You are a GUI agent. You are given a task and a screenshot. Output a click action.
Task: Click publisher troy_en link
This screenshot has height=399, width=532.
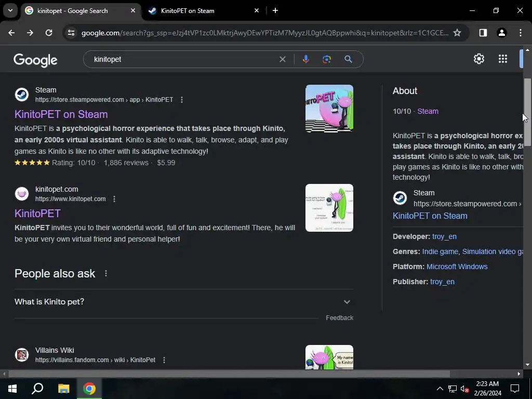[x=443, y=282]
